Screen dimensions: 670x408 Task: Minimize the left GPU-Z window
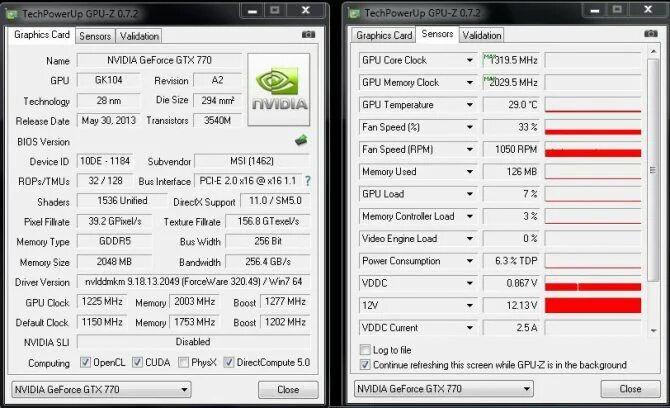click(x=253, y=10)
